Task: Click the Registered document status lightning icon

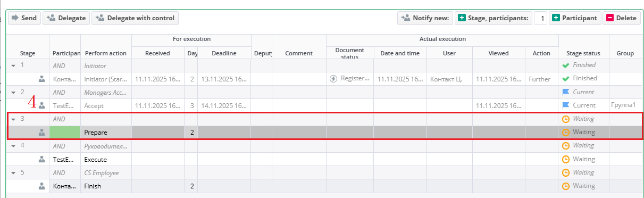Action: coord(333,79)
